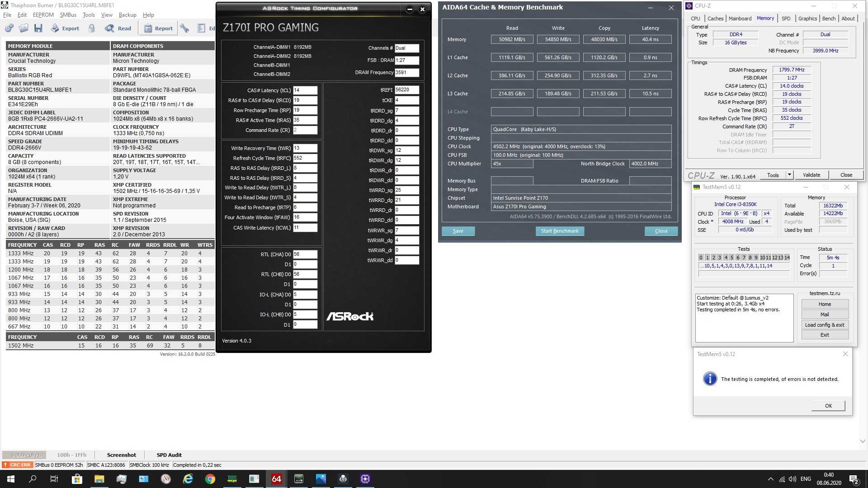The image size is (868, 488).
Task: Switch to the SPD Audit tab
Action: coord(169,455)
